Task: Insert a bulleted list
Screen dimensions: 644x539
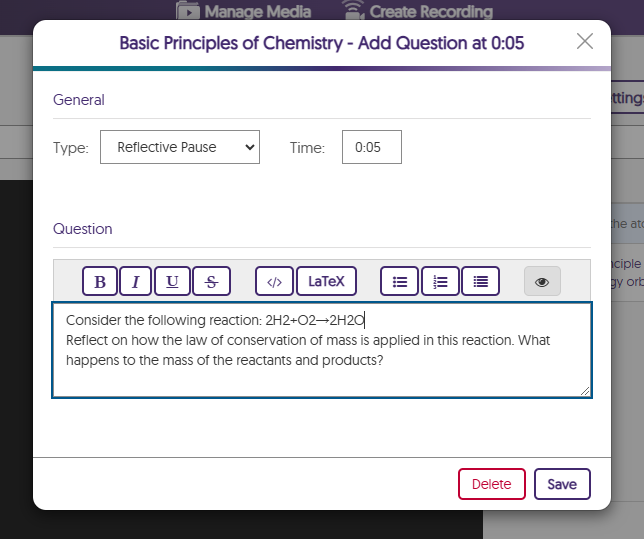Action: (x=400, y=281)
